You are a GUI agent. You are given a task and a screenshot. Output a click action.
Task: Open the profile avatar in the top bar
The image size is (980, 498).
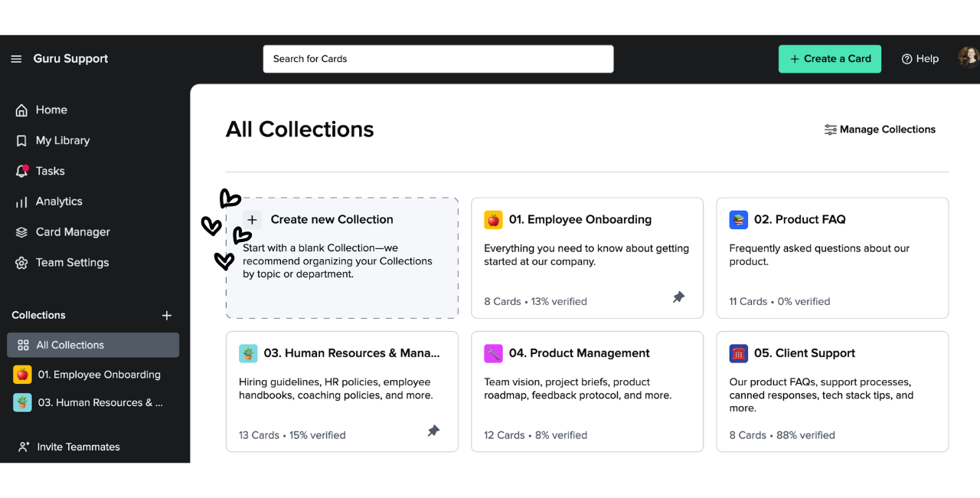click(x=969, y=57)
